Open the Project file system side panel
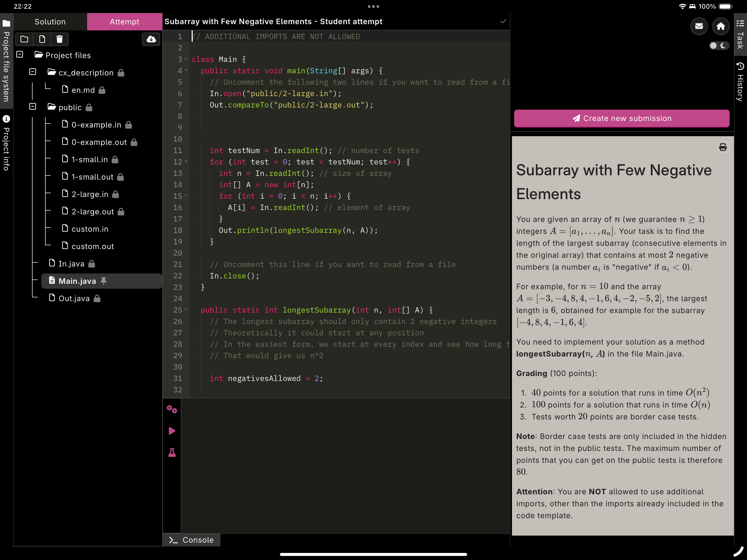The width and height of the screenshot is (747, 560). coord(7,61)
